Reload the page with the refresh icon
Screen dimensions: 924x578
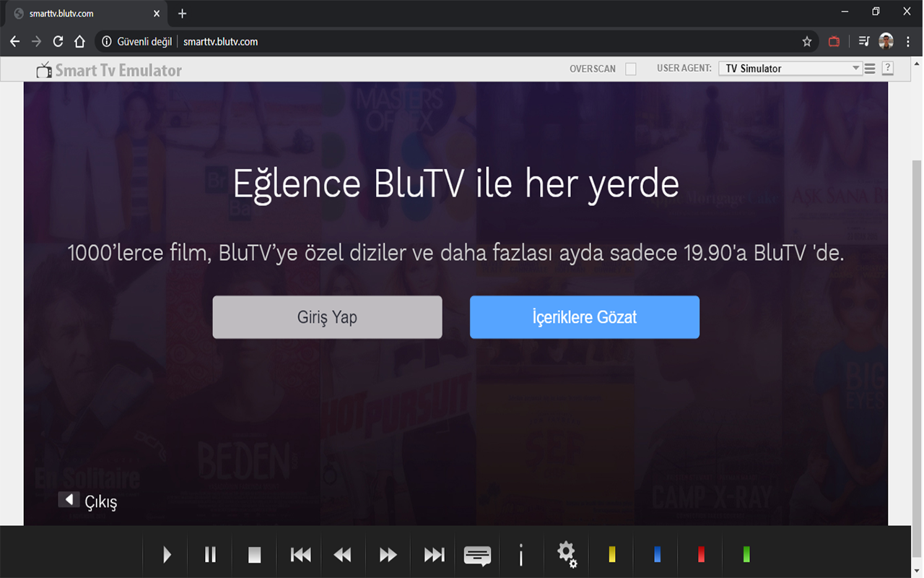[58, 42]
